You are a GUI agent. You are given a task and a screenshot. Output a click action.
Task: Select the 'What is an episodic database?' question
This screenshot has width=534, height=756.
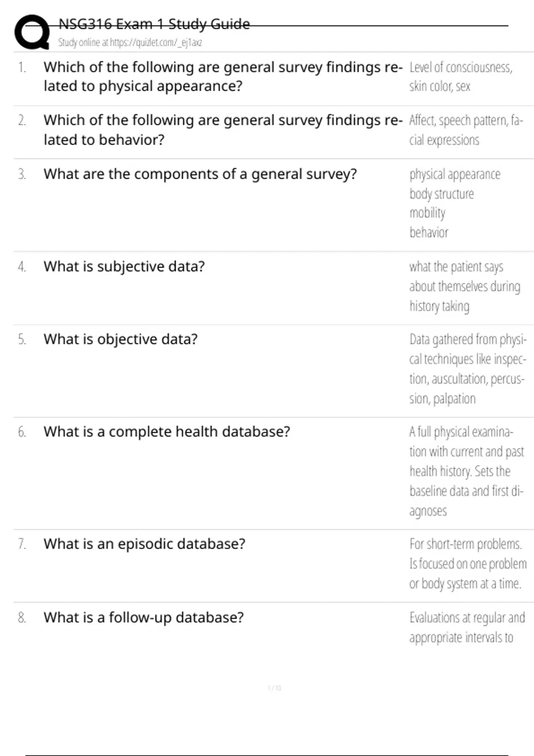pos(144,544)
